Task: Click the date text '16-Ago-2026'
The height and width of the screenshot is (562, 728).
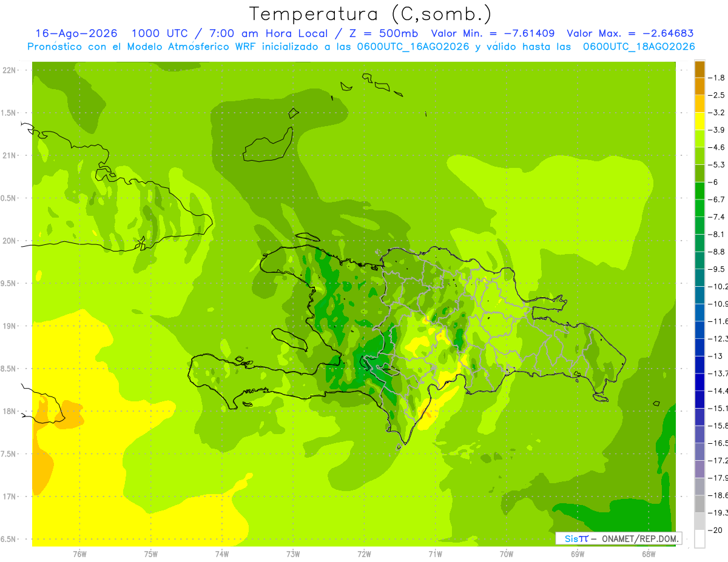Action: click(76, 34)
